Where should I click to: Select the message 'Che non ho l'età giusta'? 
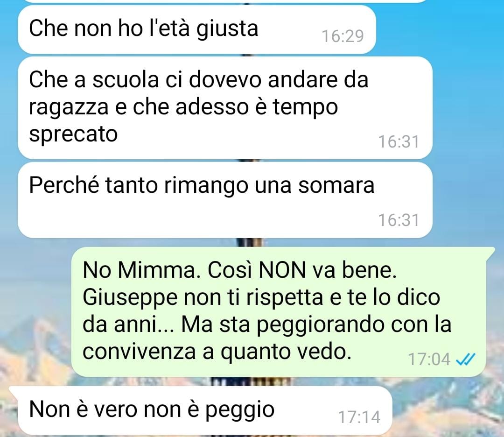pyautogui.click(x=197, y=29)
